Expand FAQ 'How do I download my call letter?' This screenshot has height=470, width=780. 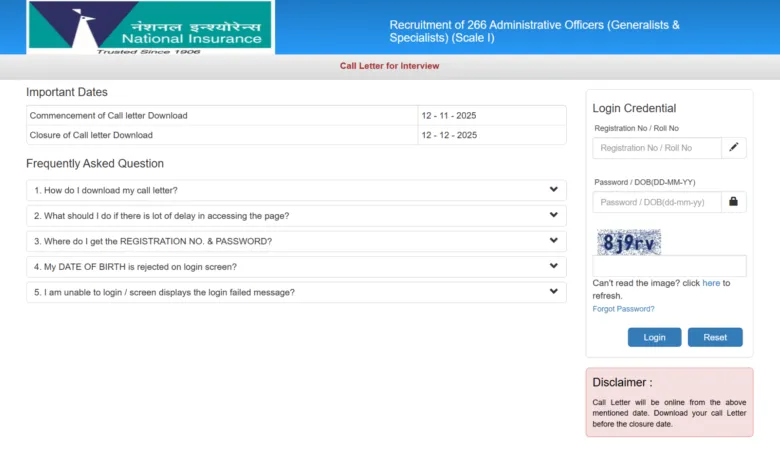(x=296, y=190)
